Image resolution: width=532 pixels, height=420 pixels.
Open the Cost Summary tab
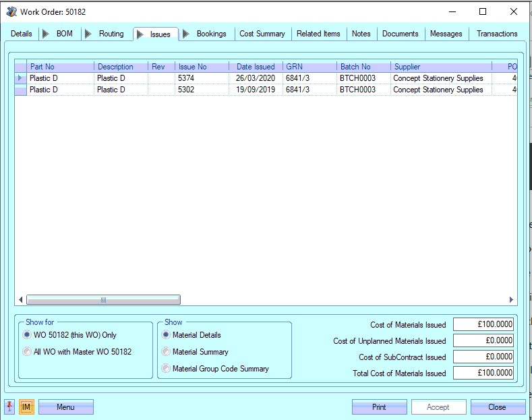click(x=262, y=34)
